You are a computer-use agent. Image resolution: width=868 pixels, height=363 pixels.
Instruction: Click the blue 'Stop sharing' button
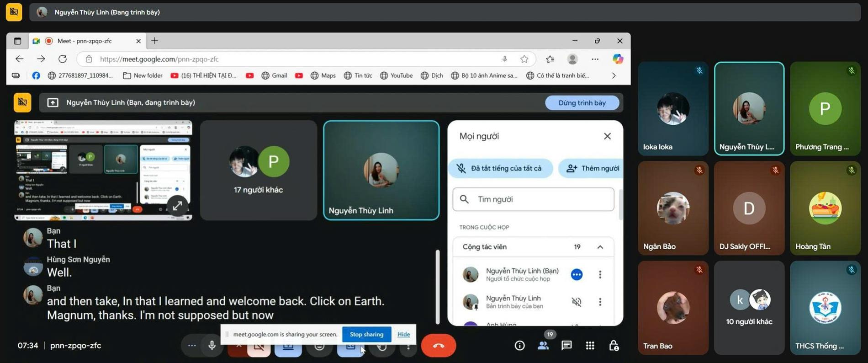(366, 334)
